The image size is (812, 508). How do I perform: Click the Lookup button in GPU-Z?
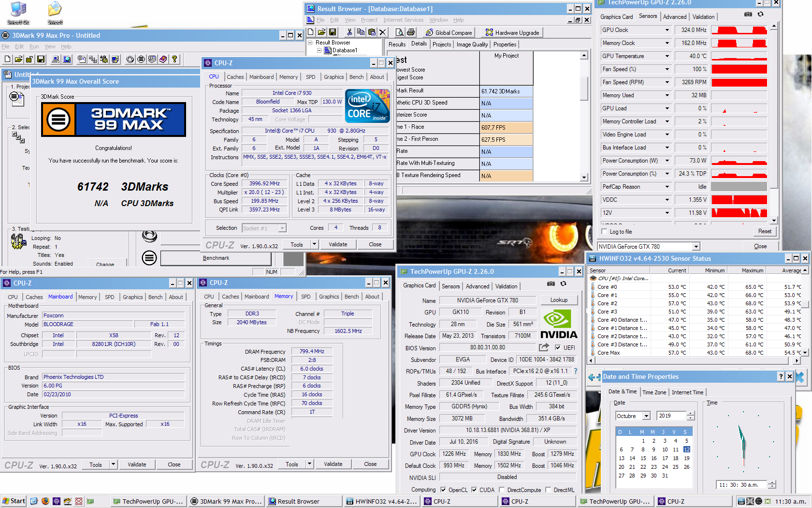[559, 300]
